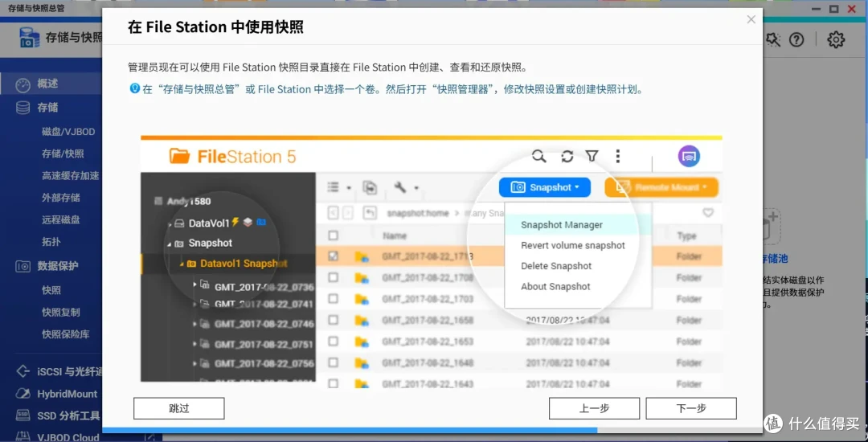Image resolution: width=868 pixels, height=442 pixels.
Task: Select the 存储 database icon in sidebar
Action: 23,108
